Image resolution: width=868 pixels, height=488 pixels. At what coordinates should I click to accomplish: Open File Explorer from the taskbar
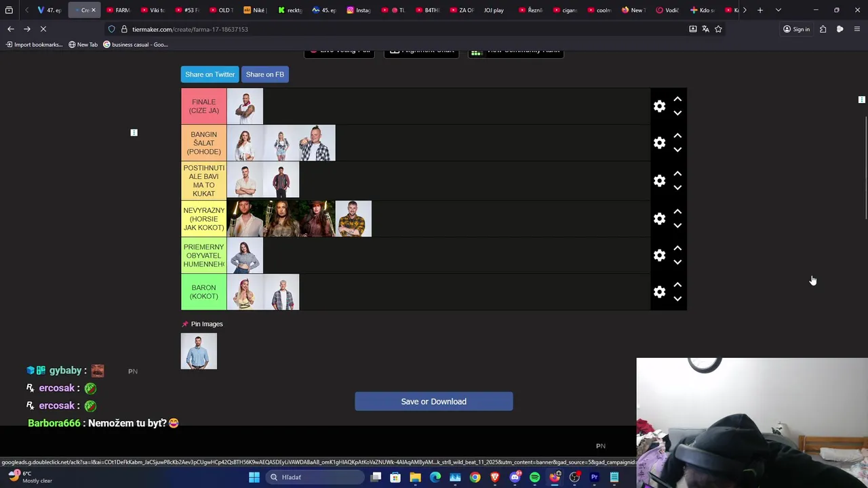pyautogui.click(x=415, y=477)
